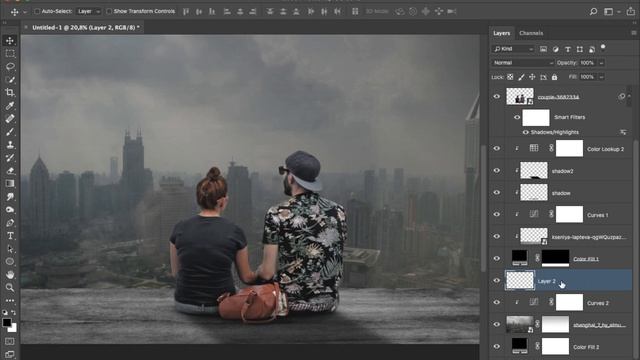The width and height of the screenshot is (640, 360).
Task: Toggle lock position icon
Action: point(532,77)
